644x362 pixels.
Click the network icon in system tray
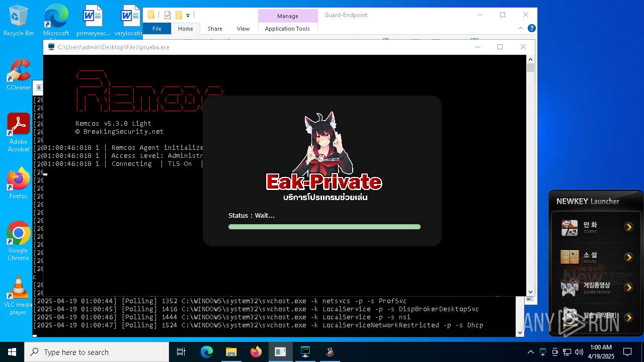pos(567,352)
